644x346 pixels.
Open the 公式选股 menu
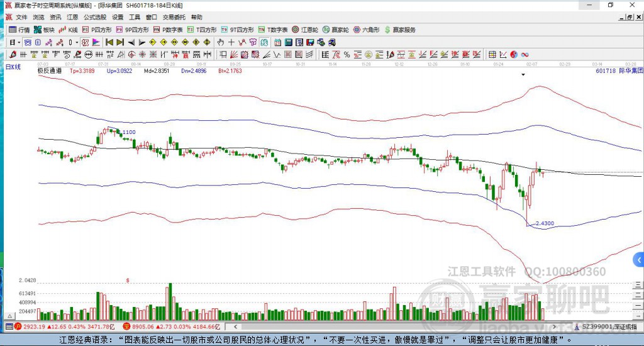click(95, 18)
